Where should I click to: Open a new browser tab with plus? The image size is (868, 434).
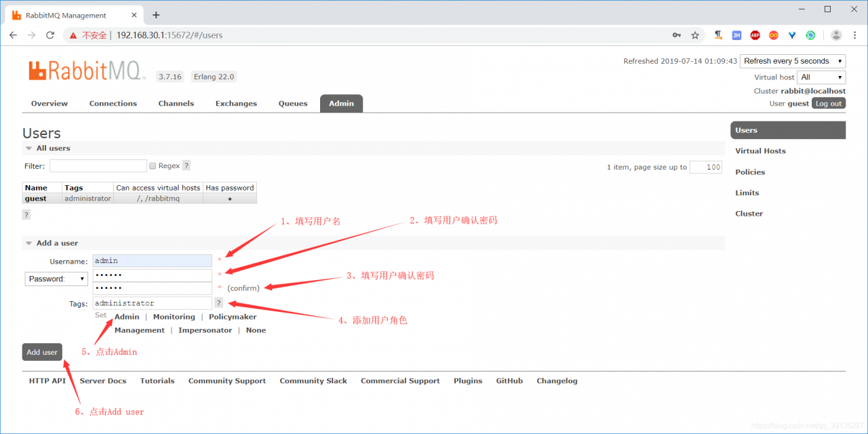click(156, 15)
